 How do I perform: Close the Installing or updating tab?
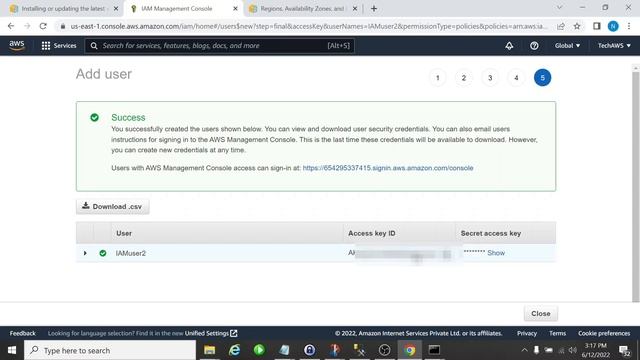tap(116, 9)
